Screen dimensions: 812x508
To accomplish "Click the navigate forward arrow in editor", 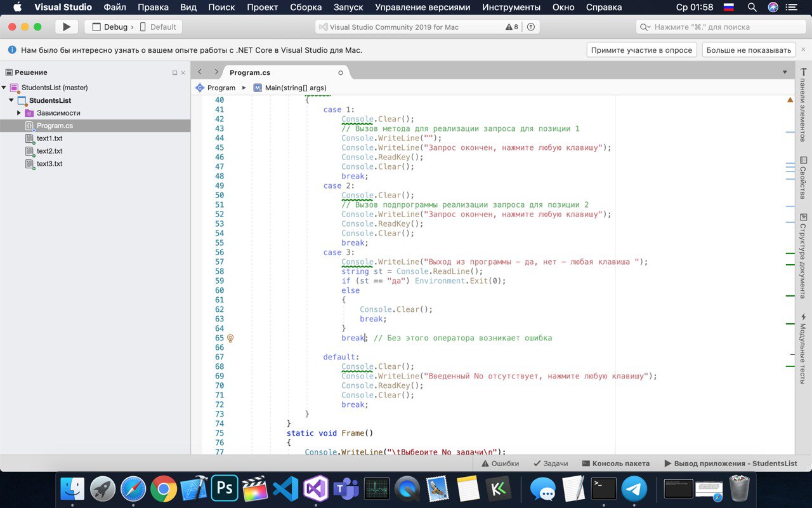I will 216,72.
